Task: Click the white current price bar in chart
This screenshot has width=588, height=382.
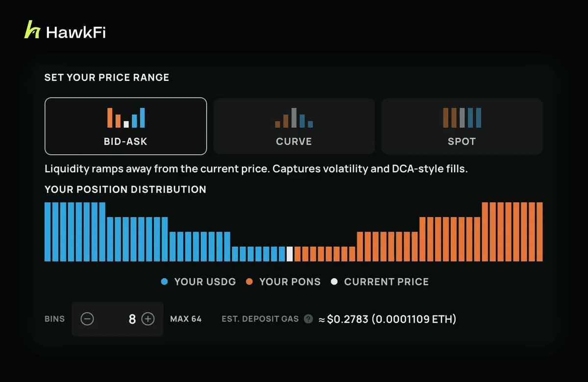Action: coord(290,254)
